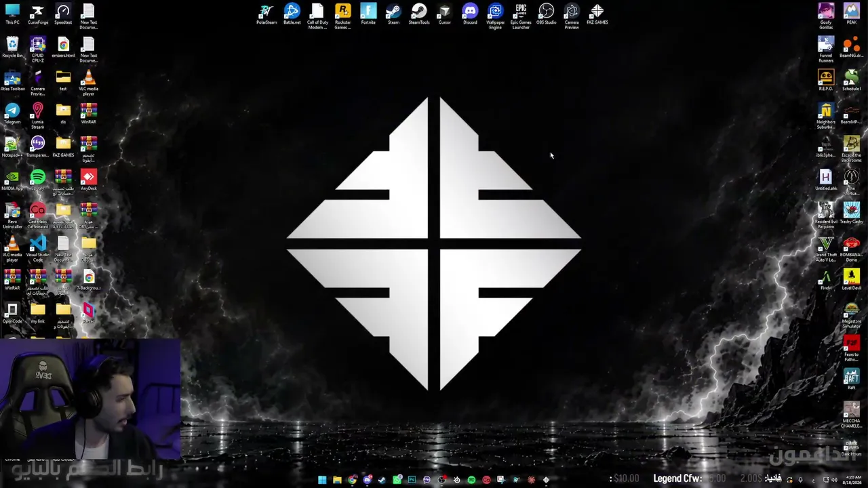868x488 pixels.
Task: Launch the Raft game shortcut
Action: coord(851,380)
